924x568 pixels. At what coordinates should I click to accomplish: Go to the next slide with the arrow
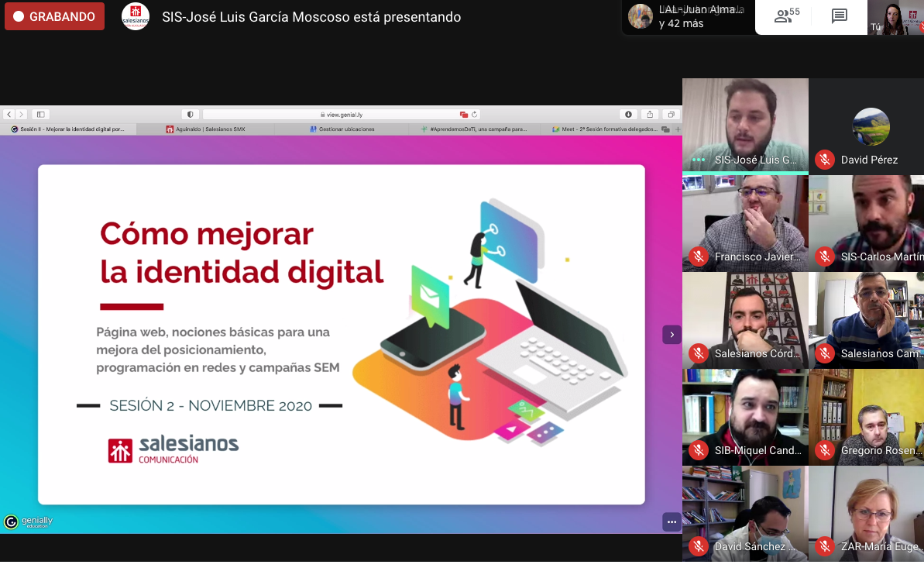pyautogui.click(x=672, y=335)
